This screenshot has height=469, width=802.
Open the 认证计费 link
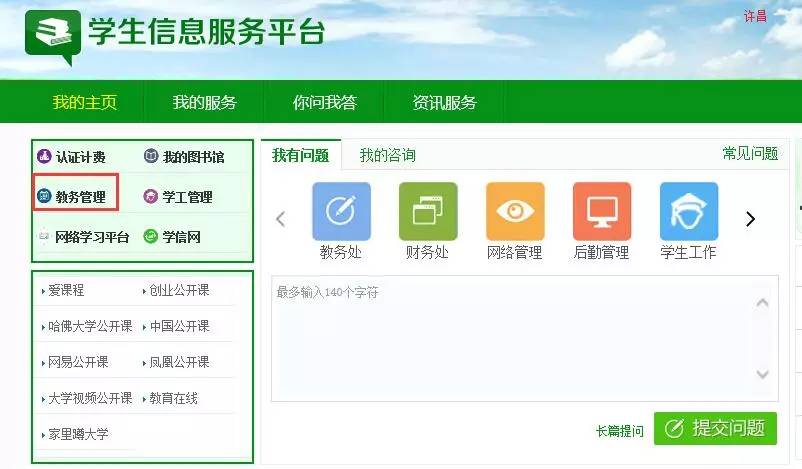[81, 157]
